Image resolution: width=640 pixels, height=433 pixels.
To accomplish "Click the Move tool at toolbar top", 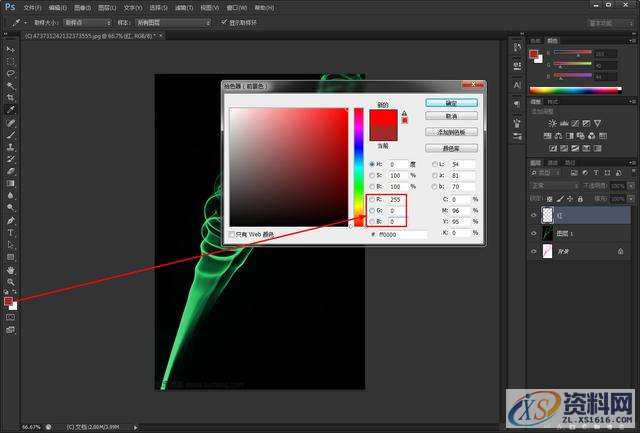I will tap(10, 49).
